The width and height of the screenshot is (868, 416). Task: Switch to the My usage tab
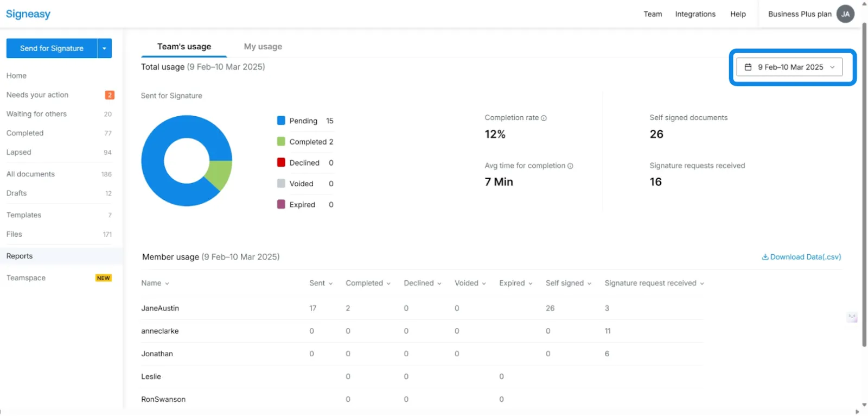click(x=263, y=47)
